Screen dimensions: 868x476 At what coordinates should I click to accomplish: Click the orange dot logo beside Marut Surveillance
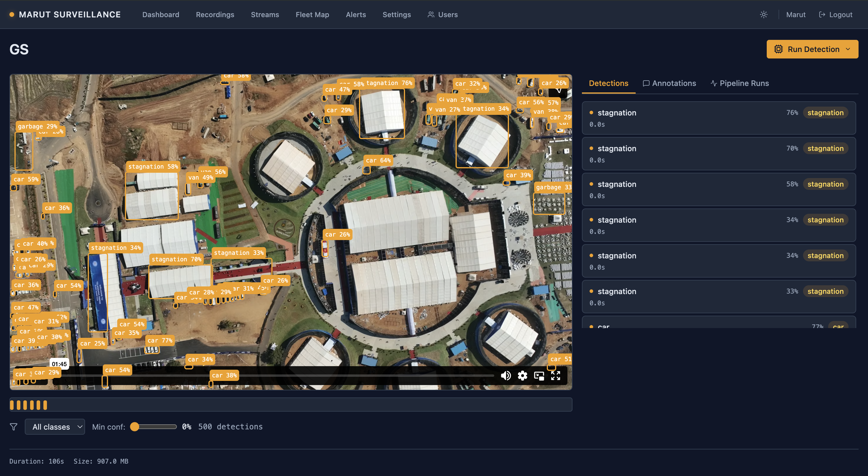[x=12, y=14]
